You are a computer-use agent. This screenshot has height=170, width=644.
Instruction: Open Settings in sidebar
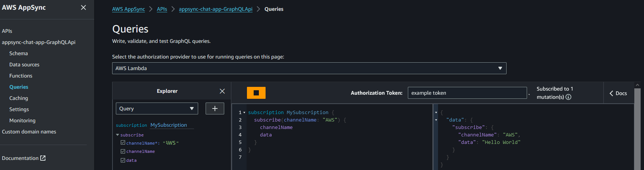tap(19, 109)
